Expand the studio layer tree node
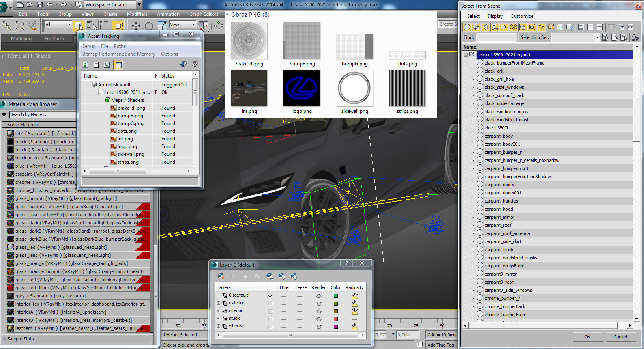The height and width of the screenshot is (349, 644). [x=218, y=319]
